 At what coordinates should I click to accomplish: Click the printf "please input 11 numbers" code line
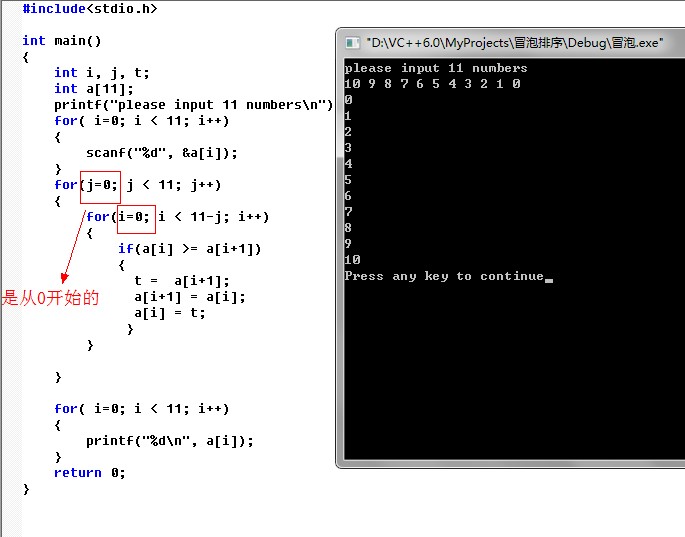pyautogui.click(x=194, y=105)
